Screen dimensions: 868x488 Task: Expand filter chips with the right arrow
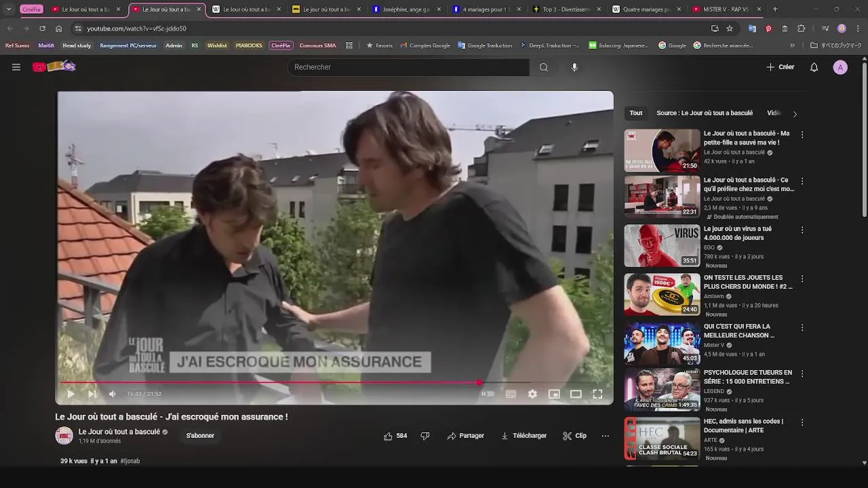point(795,114)
